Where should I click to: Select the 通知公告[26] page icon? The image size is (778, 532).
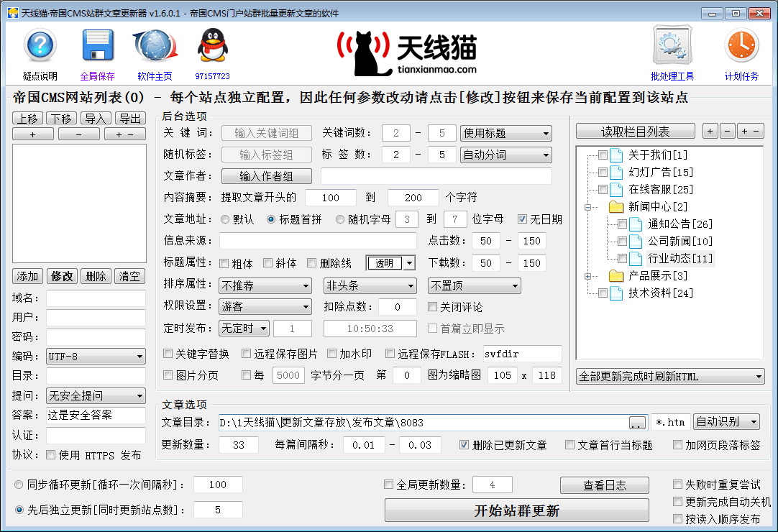pos(636,224)
